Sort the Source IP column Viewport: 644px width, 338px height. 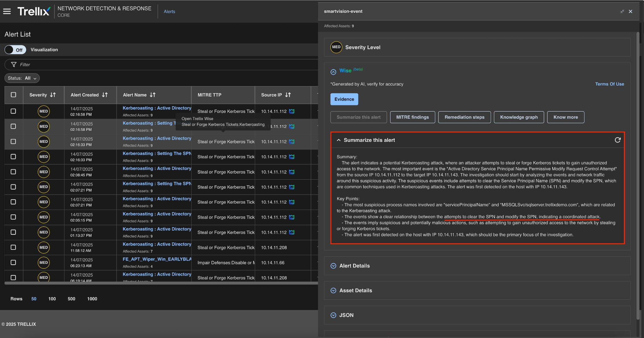[x=288, y=95]
